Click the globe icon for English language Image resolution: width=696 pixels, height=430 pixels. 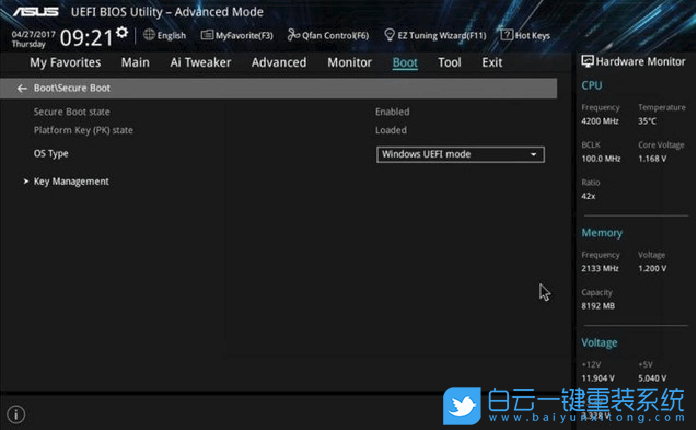click(x=149, y=35)
